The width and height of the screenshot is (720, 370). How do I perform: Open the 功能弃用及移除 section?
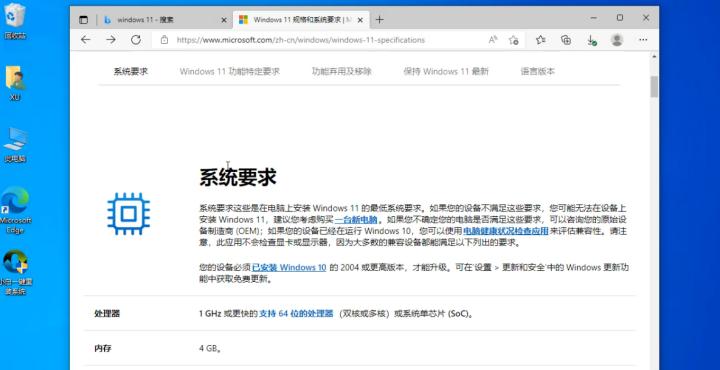(342, 72)
